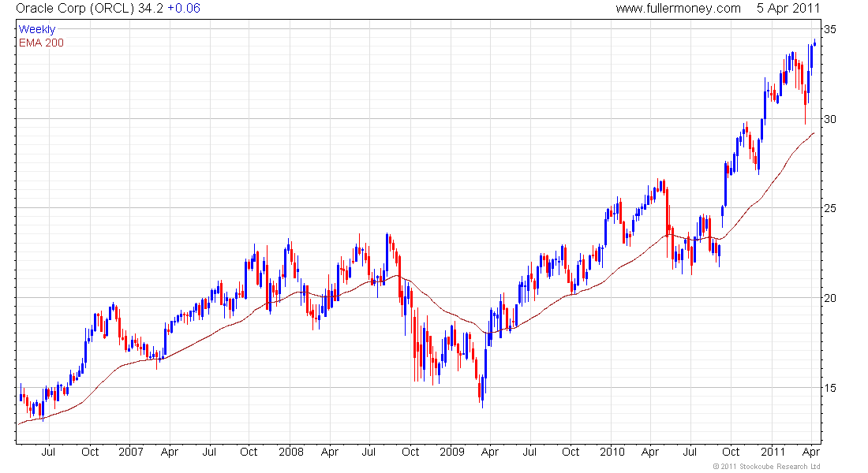Click the Stockcube Research Ltd copyright text
The image size is (868, 473).
pos(766,467)
